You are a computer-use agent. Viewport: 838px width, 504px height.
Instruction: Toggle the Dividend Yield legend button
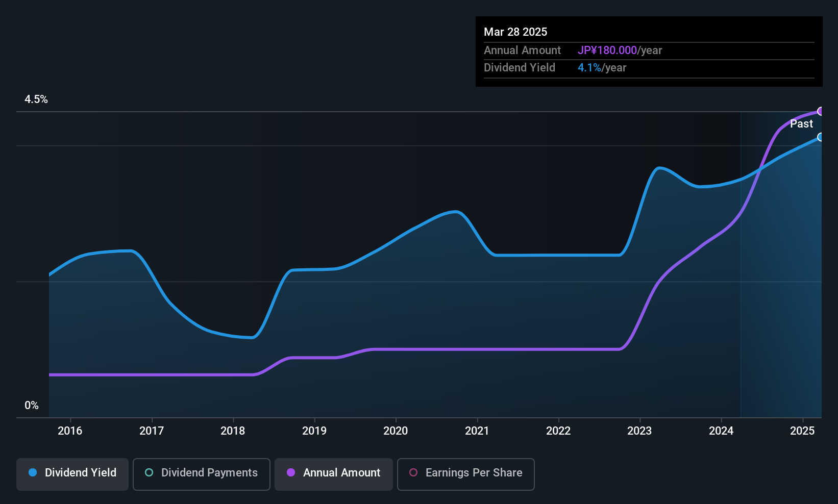pyautogui.click(x=72, y=474)
